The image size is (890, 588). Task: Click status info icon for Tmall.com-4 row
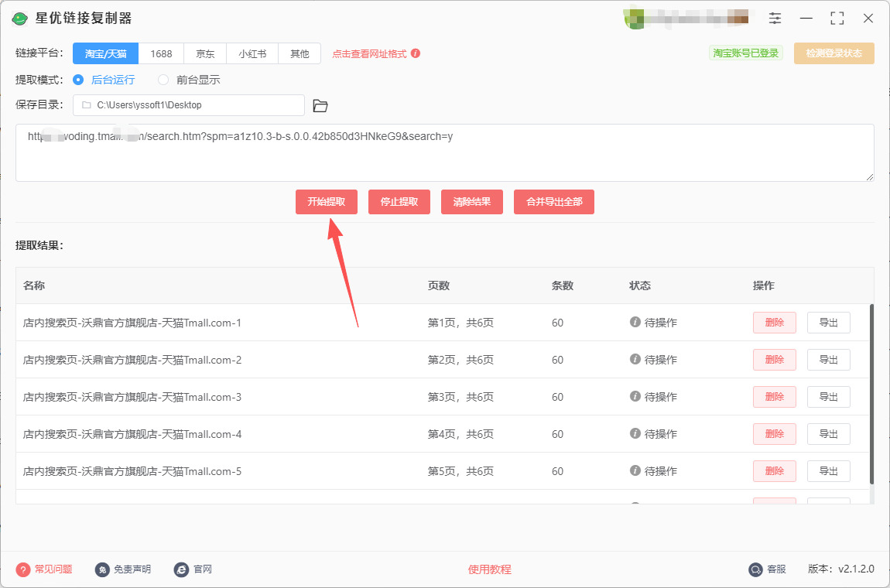(x=635, y=433)
